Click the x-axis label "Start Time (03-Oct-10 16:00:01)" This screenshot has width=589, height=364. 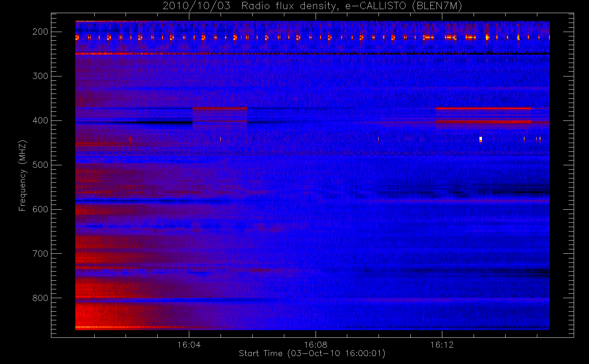click(x=312, y=353)
